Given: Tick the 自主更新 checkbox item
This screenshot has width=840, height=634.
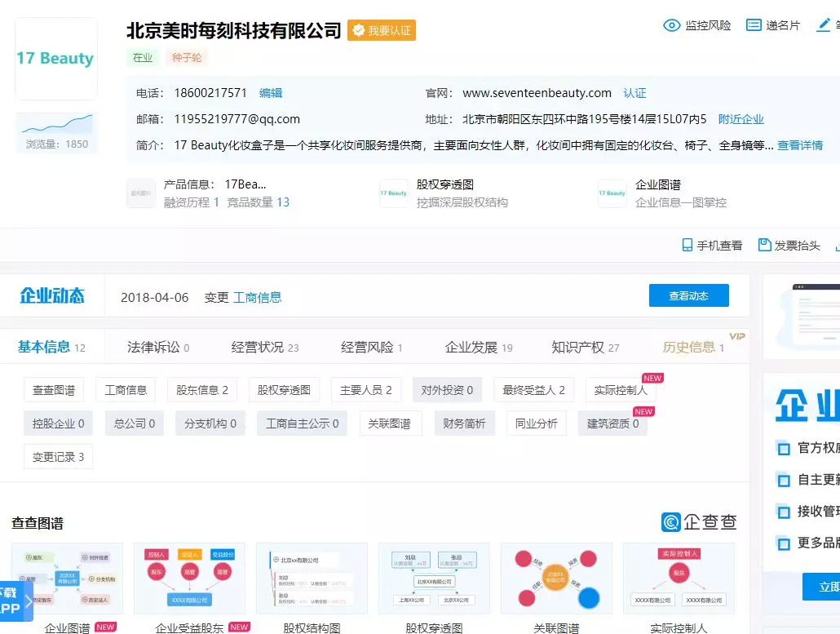Looking at the screenshot, I should (x=784, y=480).
